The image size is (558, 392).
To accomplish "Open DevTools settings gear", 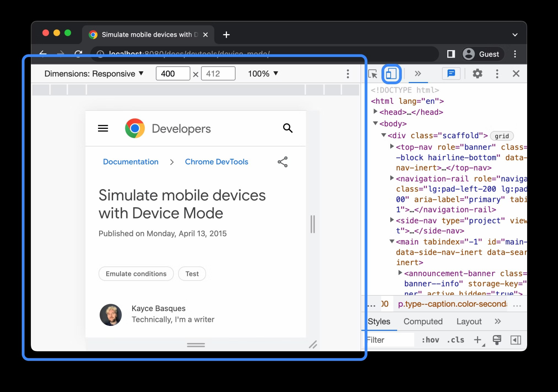I will click(x=477, y=74).
